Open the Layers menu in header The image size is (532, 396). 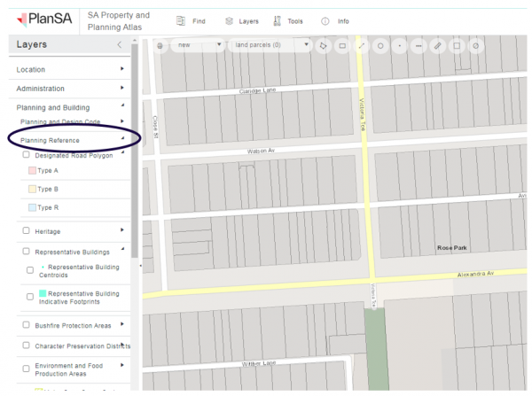[x=241, y=20]
